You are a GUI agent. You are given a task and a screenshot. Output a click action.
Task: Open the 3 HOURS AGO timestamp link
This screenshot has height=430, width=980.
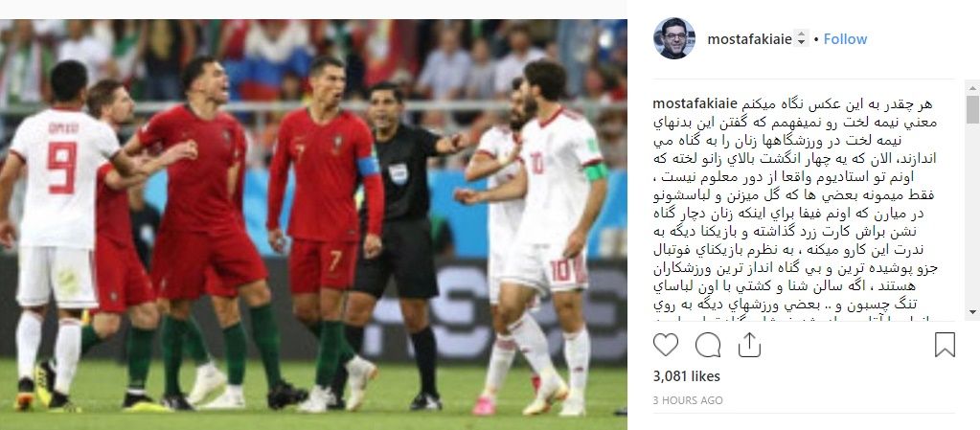(688, 400)
